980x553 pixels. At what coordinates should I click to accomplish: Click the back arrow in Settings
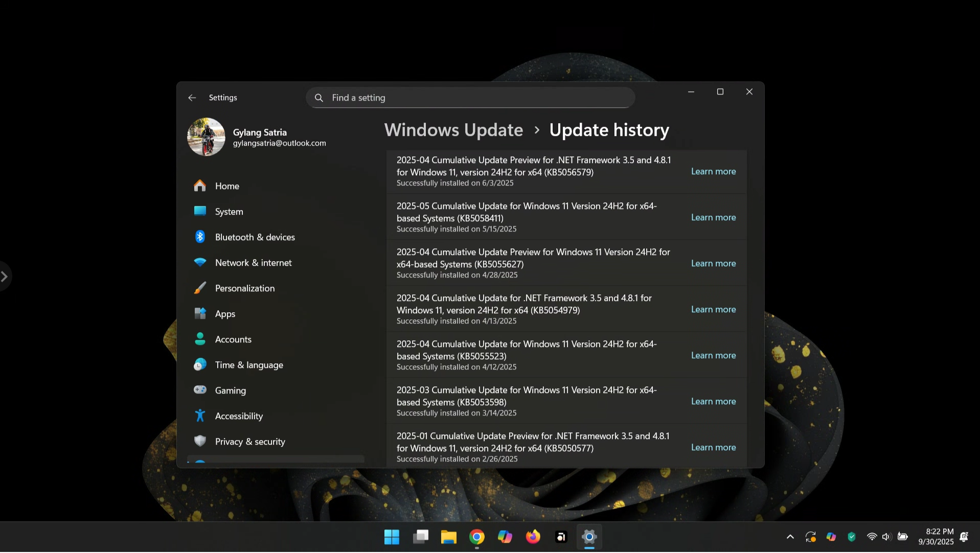[192, 98]
